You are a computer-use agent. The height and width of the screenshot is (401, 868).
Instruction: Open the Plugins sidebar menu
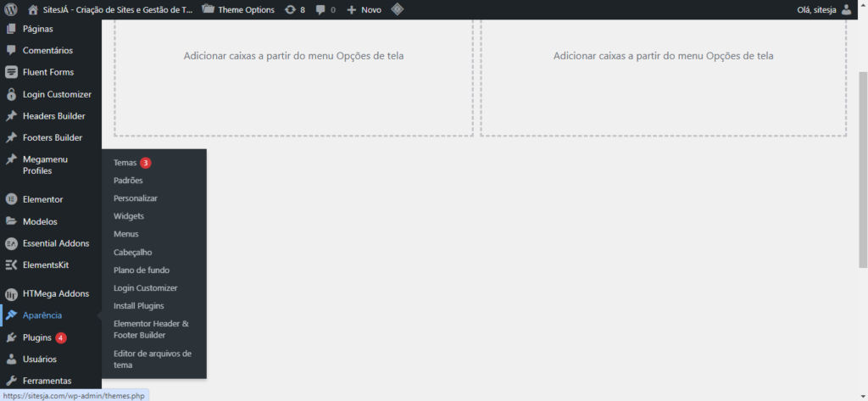pyautogui.click(x=37, y=337)
